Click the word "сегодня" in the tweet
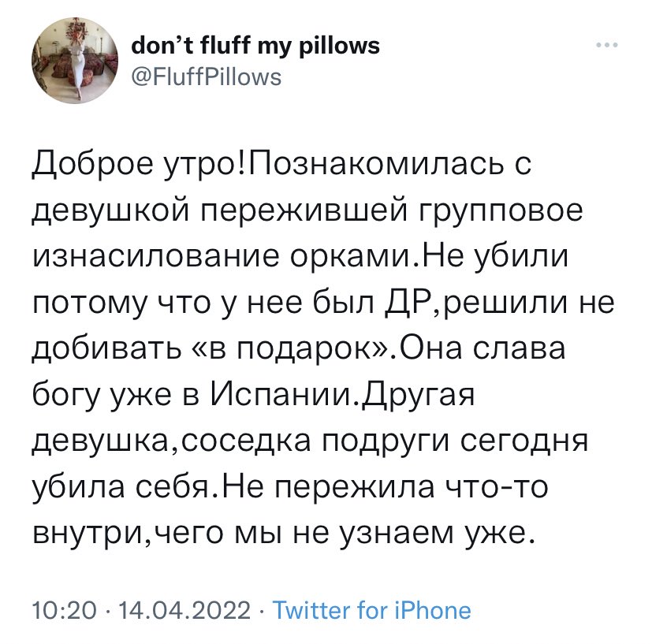 pyautogui.click(x=524, y=442)
